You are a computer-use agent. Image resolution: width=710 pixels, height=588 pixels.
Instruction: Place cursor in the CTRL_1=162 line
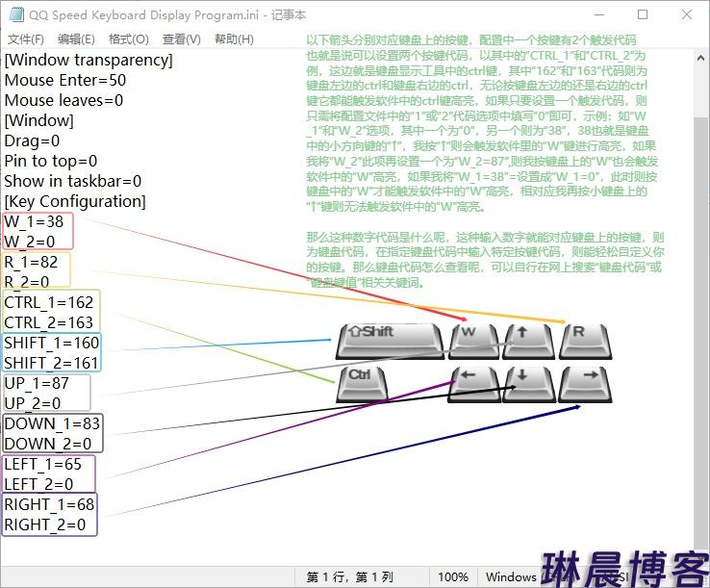(49, 302)
